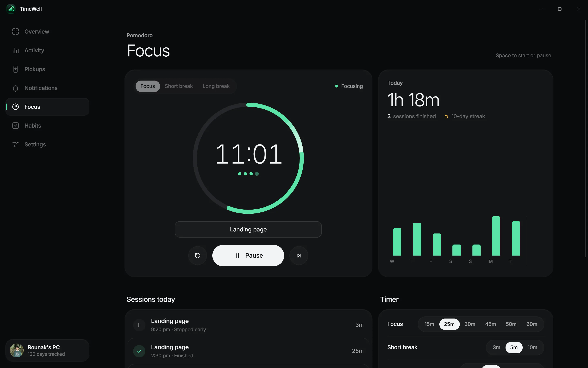Open the Pickups phone icon

coord(16,69)
